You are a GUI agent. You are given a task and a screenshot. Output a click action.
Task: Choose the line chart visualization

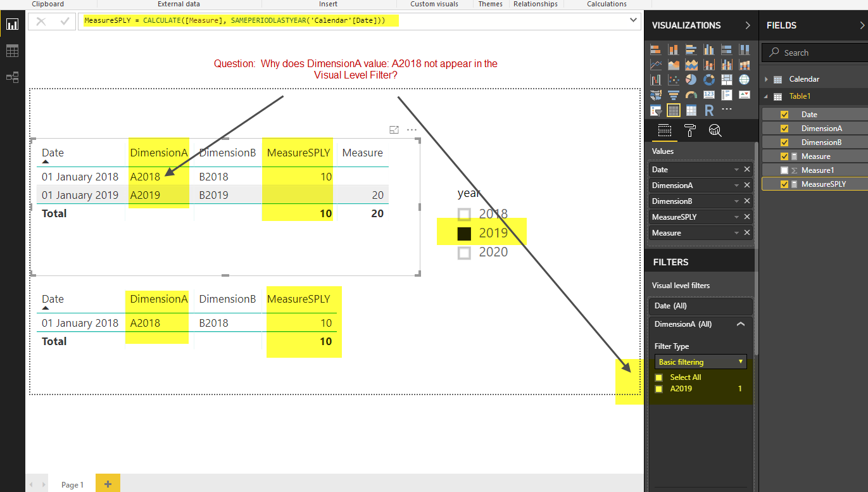point(656,65)
